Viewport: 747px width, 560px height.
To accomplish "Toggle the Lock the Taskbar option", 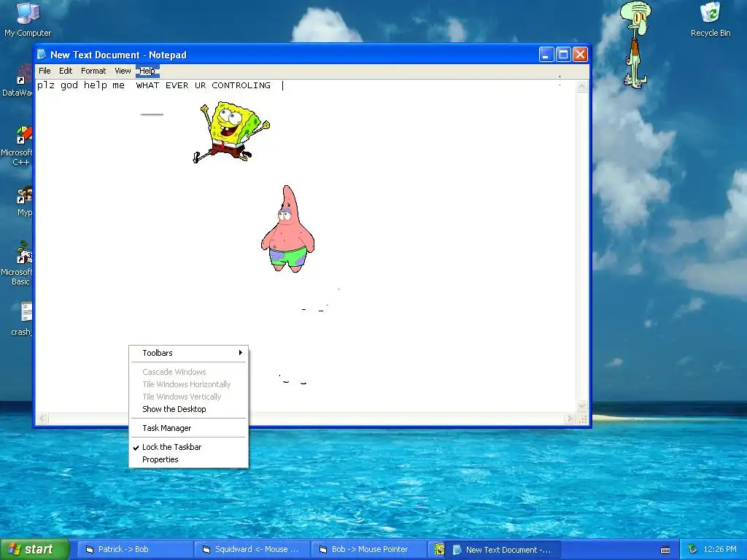I will (189, 447).
